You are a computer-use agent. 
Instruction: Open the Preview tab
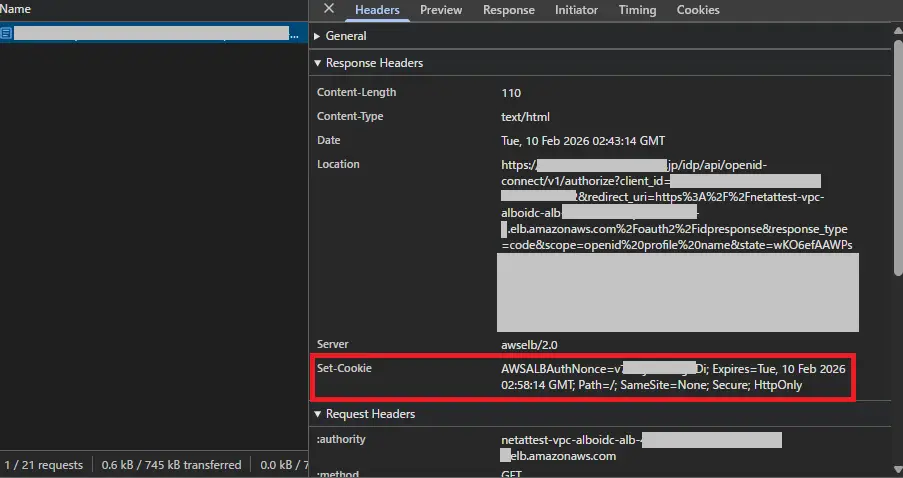point(441,10)
